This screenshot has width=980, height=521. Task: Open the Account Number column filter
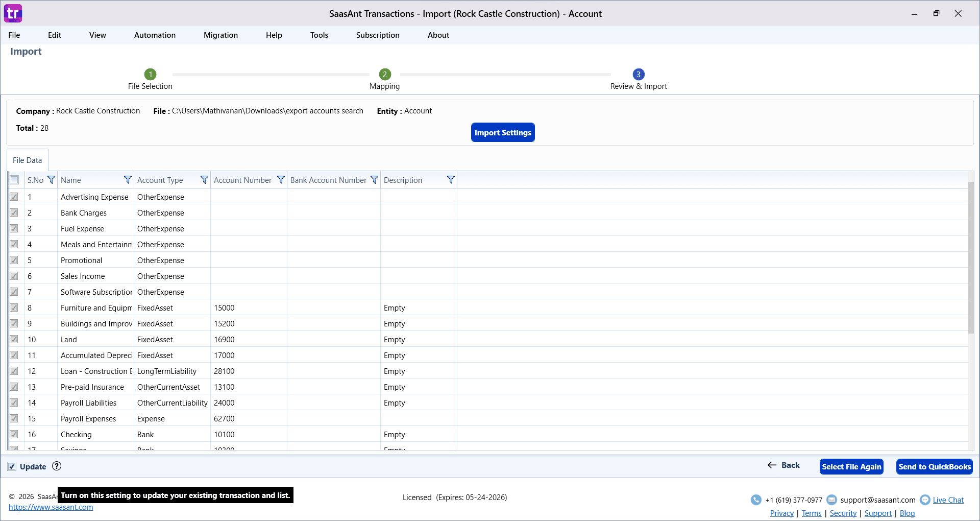(x=281, y=180)
